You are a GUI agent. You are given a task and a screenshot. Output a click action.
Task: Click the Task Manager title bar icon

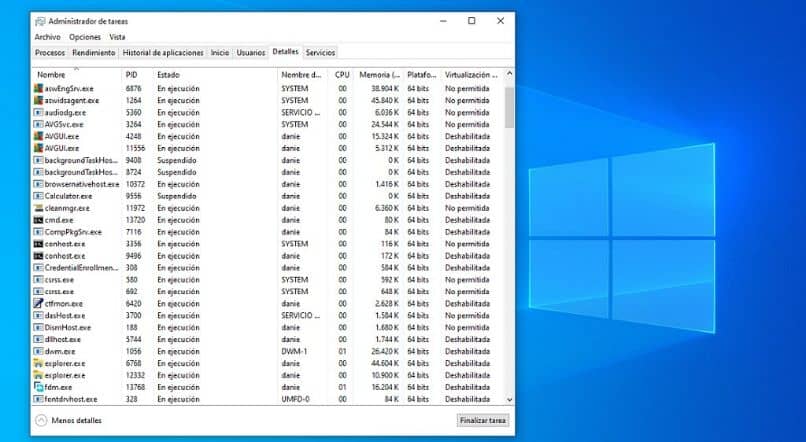click(40, 22)
